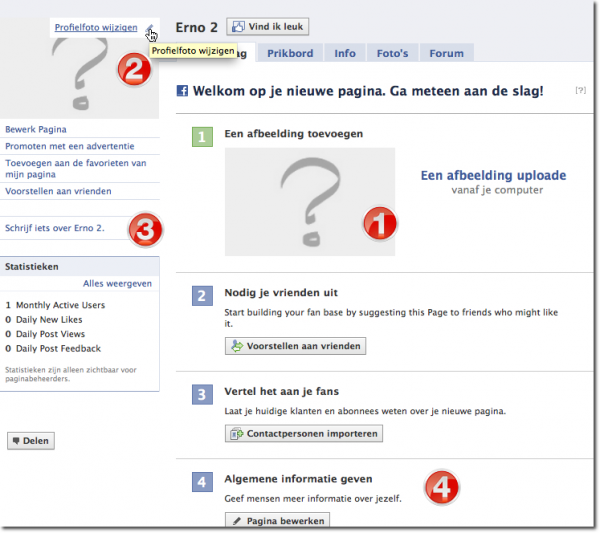Click the blue step 4 number box
Viewport: 600px width, 533px height.
202,482
